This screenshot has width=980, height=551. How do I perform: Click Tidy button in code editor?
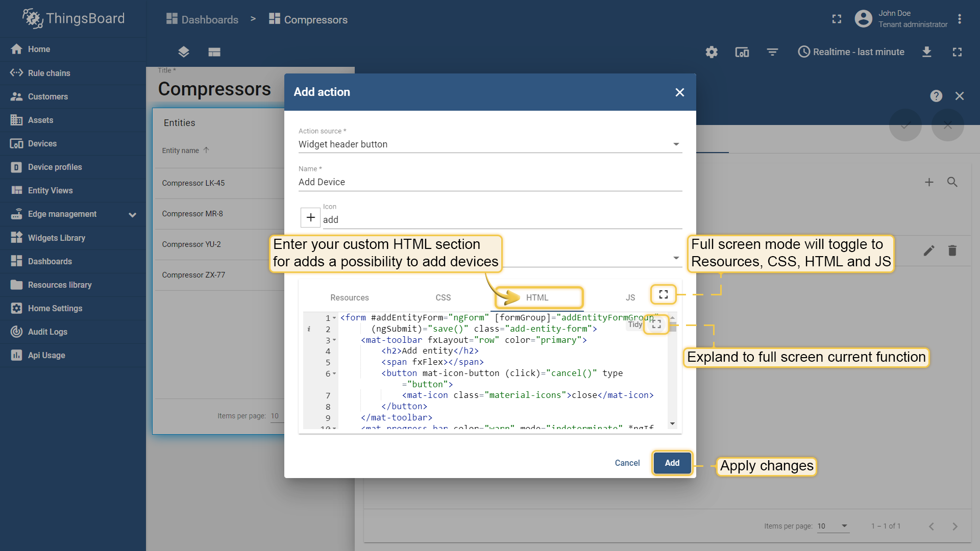[635, 324]
